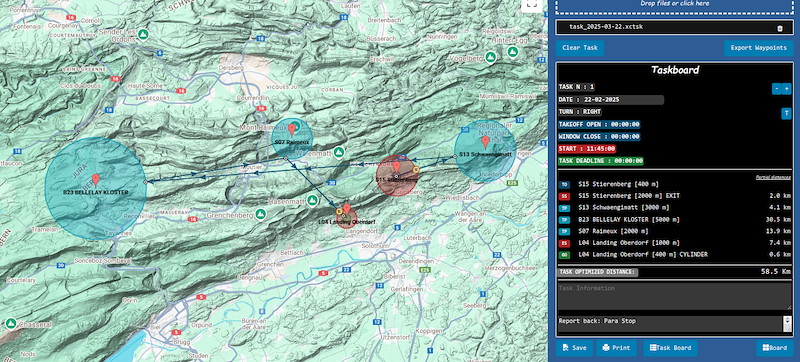Open the Board view

[774, 348]
